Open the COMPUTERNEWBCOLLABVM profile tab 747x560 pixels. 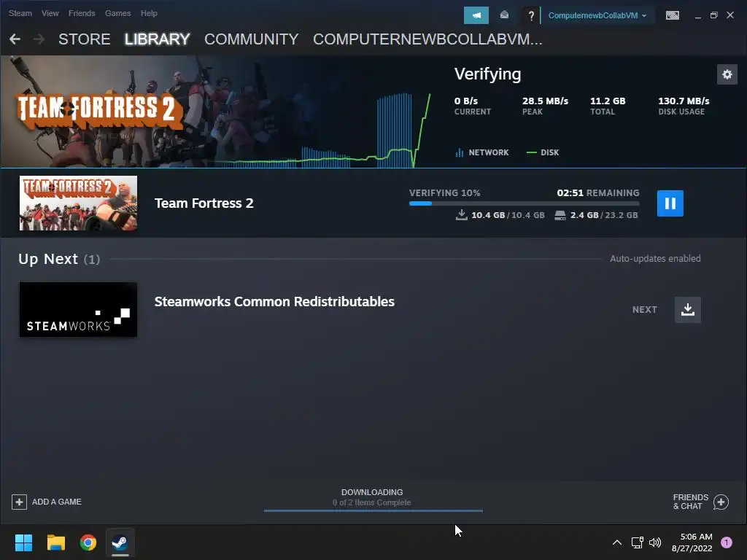click(x=427, y=39)
